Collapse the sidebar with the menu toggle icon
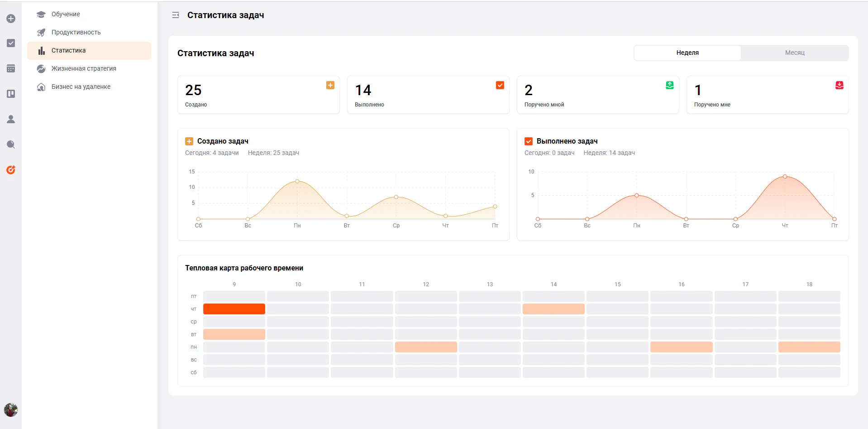This screenshot has height=429, width=868. coord(176,15)
